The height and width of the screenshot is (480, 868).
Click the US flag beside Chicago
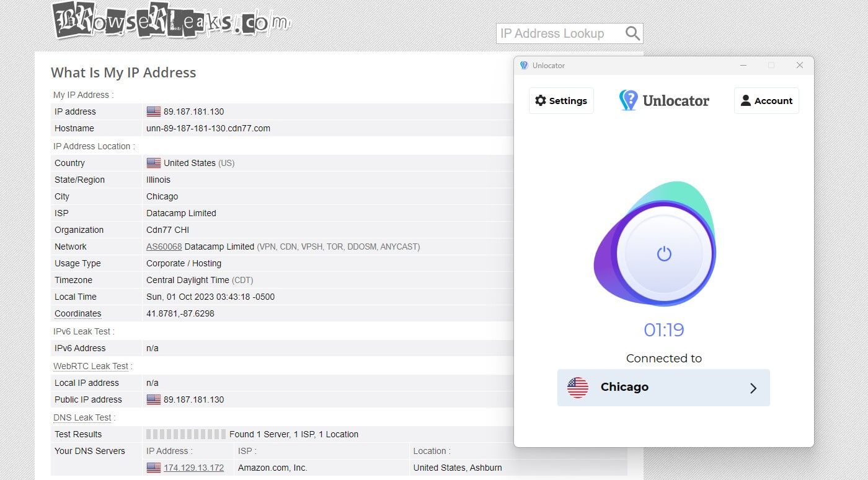578,387
